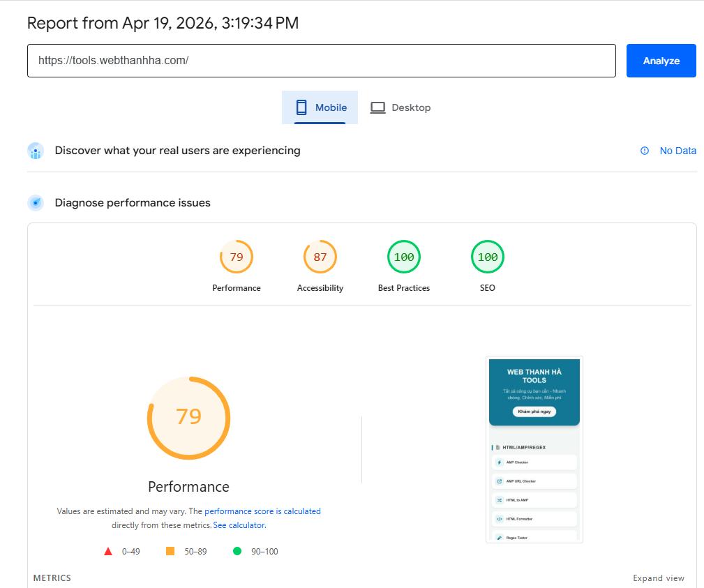The width and height of the screenshot is (704, 588).
Task: Open the No Data link
Action: click(x=677, y=151)
